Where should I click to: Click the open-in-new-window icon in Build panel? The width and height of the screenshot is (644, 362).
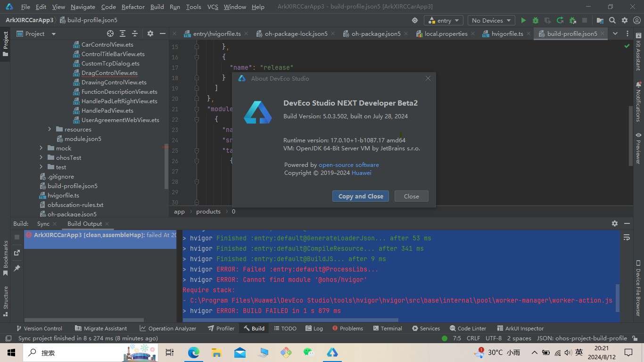pyautogui.click(x=17, y=253)
